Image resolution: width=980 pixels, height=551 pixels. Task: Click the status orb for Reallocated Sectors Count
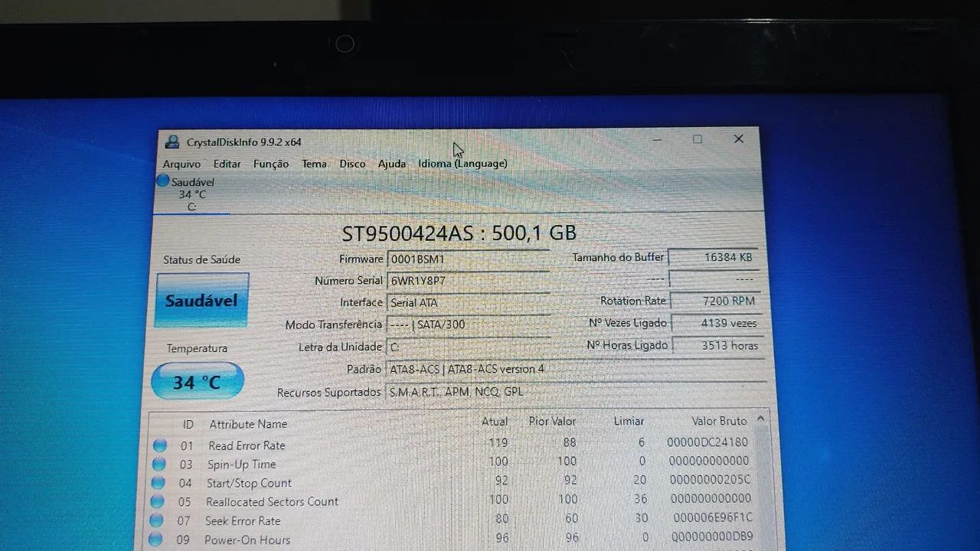click(157, 502)
